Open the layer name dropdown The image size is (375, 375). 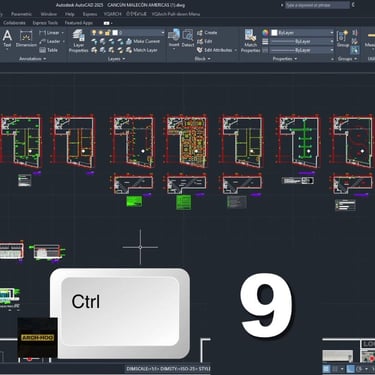point(138,33)
